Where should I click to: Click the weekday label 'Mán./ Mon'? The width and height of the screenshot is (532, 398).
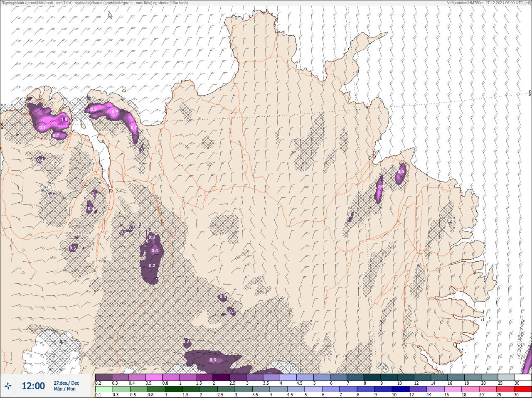pyautogui.click(x=64, y=389)
